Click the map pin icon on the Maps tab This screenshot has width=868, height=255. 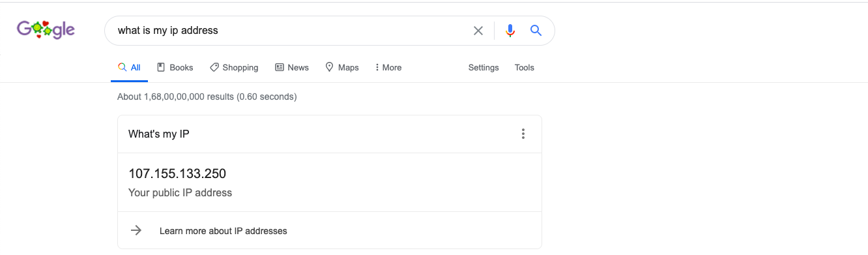(x=330, y=67)
